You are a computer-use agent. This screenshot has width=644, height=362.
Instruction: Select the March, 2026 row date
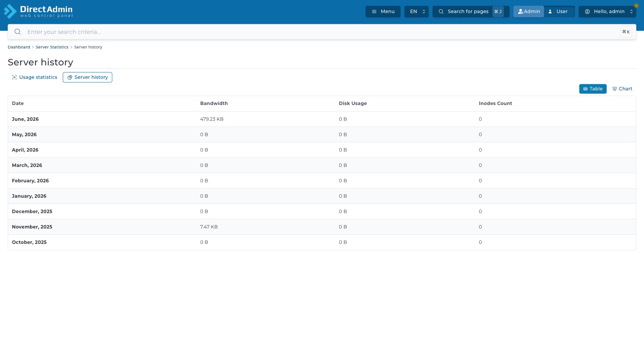pos(27,165)
